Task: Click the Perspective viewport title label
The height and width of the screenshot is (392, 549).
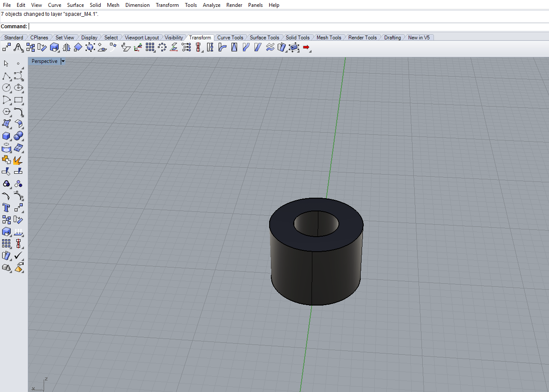Action: pyautogui.click(x=44, y=61)
